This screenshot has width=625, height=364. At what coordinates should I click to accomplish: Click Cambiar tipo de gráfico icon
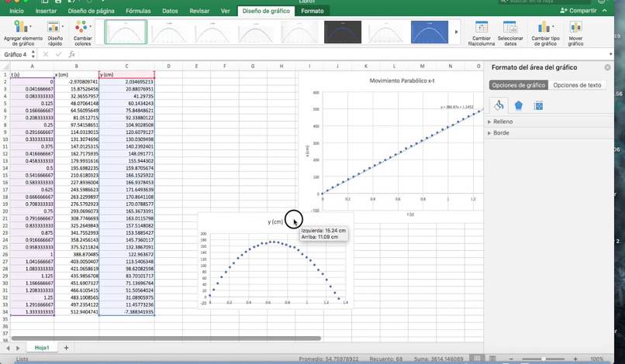click(x=545, y=33)
